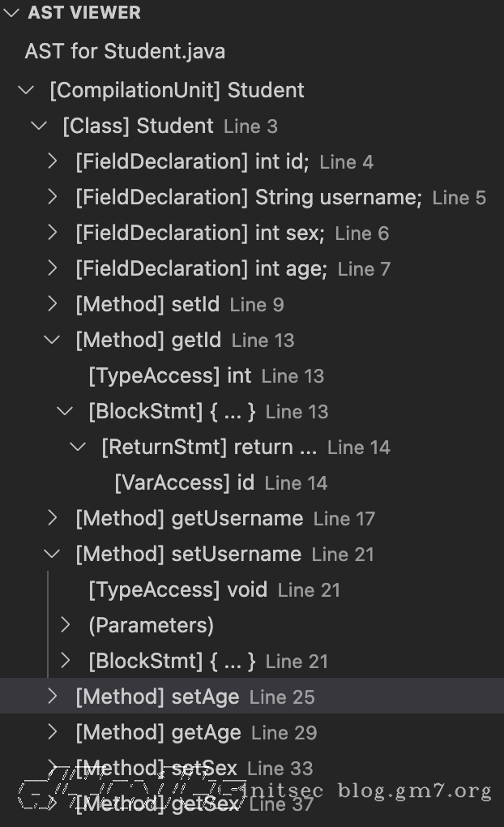Expand the getAge method chevron

[x=53, y=732]
